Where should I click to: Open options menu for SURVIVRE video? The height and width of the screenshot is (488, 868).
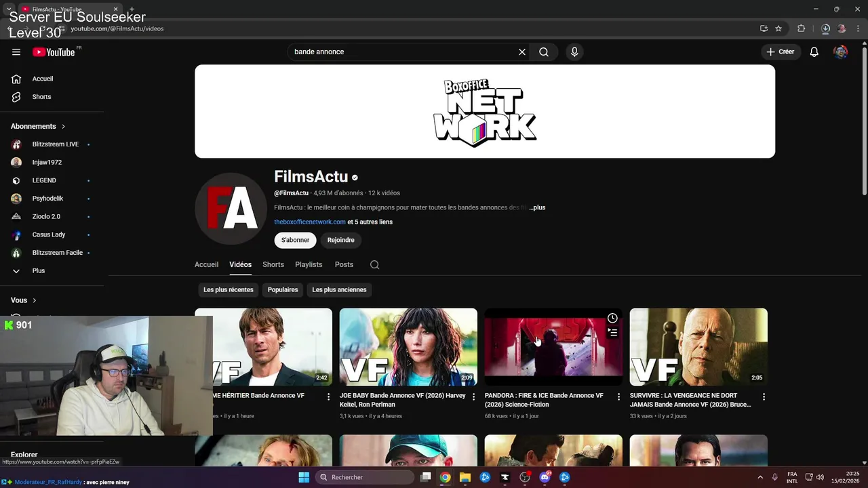(764, 396)
